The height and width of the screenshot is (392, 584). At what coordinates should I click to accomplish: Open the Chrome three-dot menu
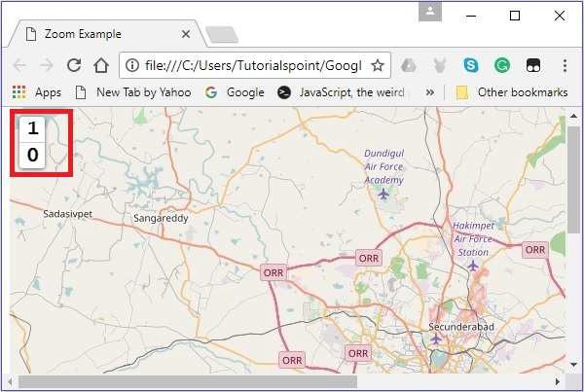coord(565,65)
